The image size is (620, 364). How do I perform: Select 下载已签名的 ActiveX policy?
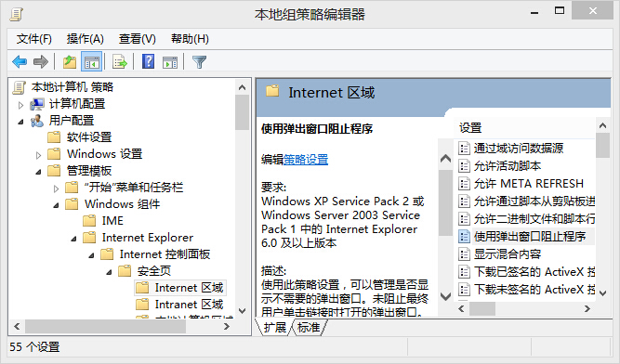tap(534, 272)
